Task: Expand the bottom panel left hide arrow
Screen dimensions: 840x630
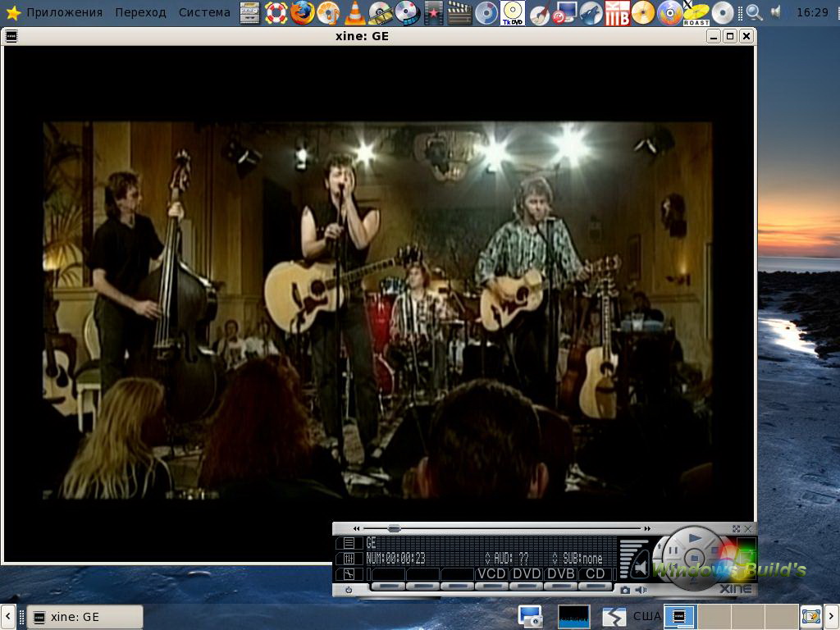Action: point(7,617)
